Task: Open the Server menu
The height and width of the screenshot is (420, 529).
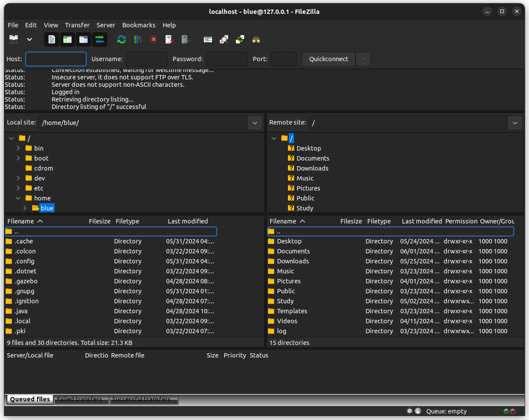Action: [106, 25]
